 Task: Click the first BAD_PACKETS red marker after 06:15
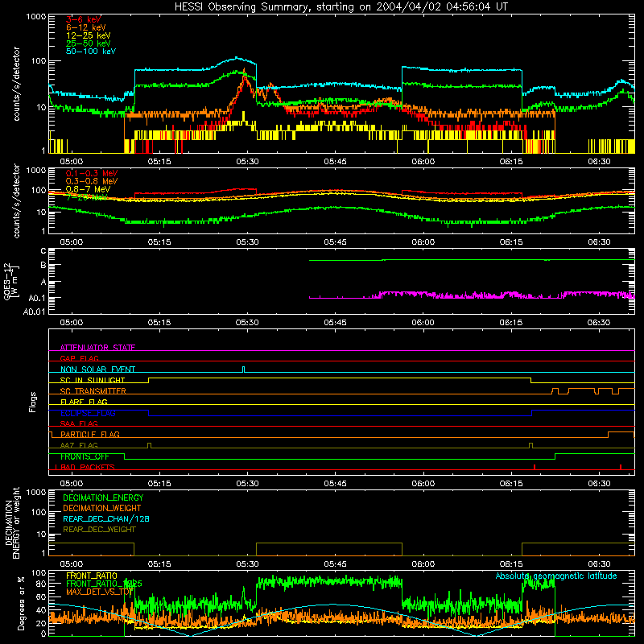pos(535,467)
